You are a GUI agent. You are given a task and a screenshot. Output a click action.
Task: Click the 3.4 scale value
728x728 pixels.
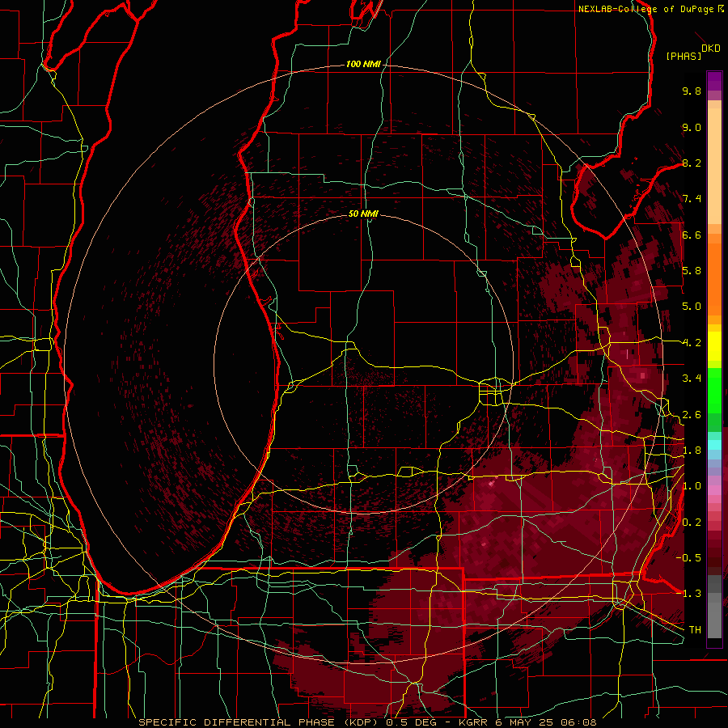click(692, 379)
